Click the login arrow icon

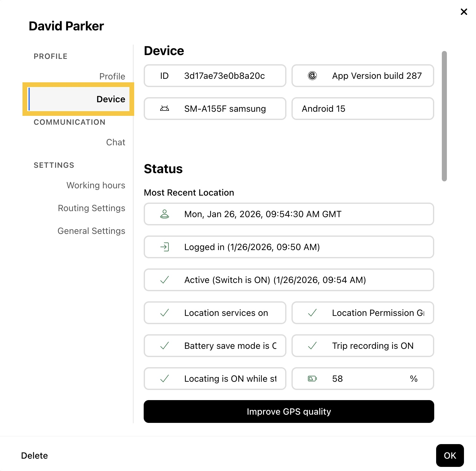pyautogui.click(x=165, y=247)
